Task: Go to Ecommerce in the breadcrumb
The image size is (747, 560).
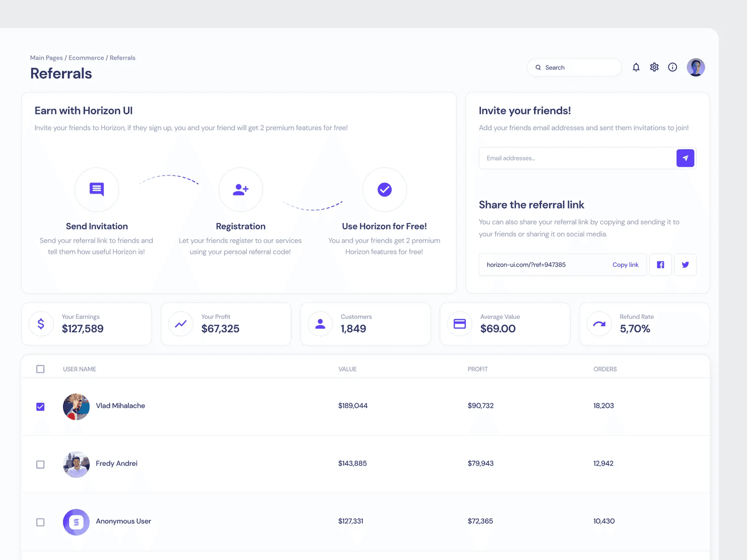Action: click(x=86, y=58)
